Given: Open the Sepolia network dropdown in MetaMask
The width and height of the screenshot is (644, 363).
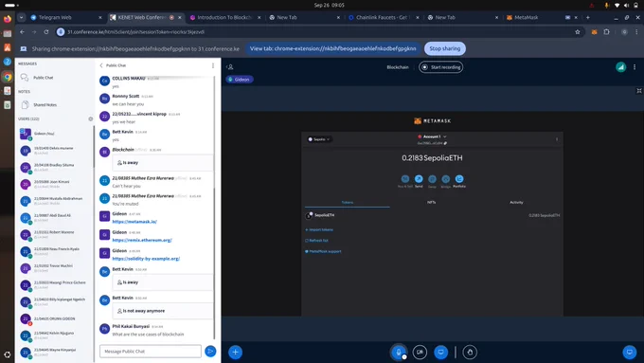Looking at the screenshot, I should [319, 139].
